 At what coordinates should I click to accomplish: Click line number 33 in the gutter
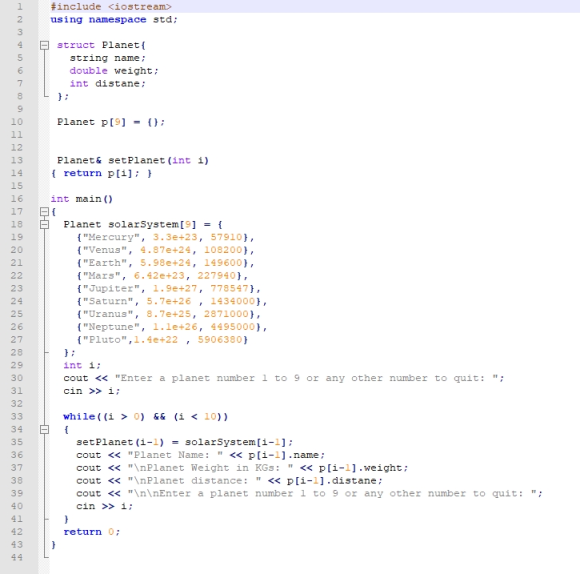point(17,416)
